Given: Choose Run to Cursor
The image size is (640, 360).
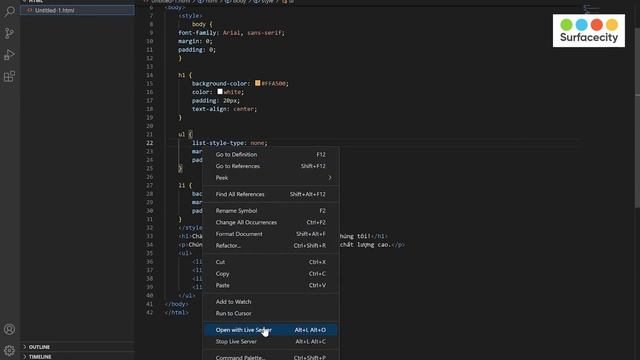Looking at the screenshot, I should (271, 313).
